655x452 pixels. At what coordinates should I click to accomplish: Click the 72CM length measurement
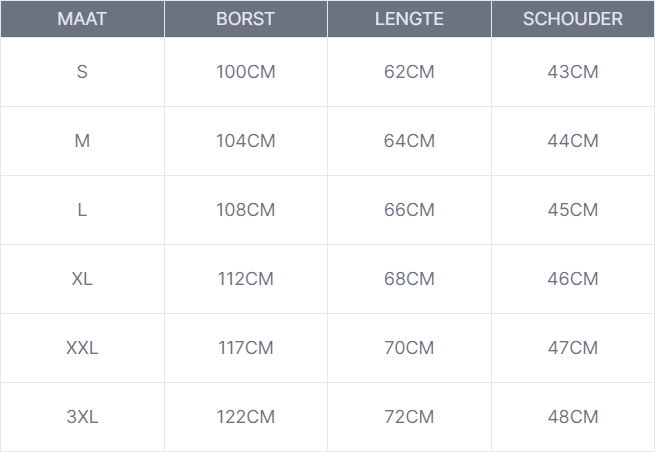point(409,417)
